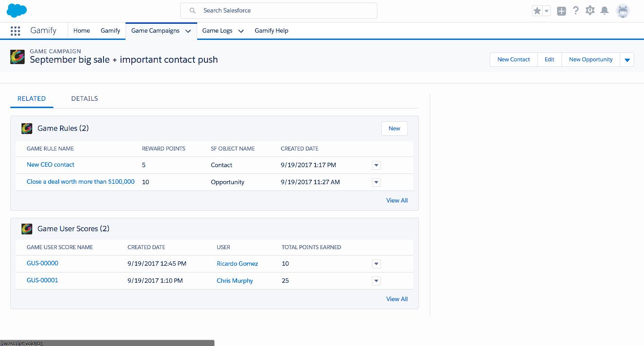Screen dimensions: 644x346
Task: Click the Search Salesforce field
Action: (x=279, y=11)
